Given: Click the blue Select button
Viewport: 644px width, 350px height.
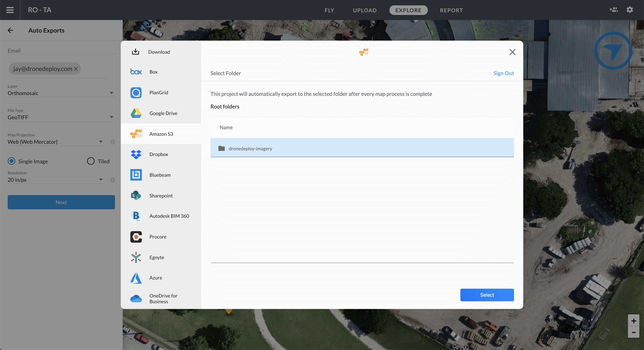Looking at the screenshot, I should coord(487,295).
